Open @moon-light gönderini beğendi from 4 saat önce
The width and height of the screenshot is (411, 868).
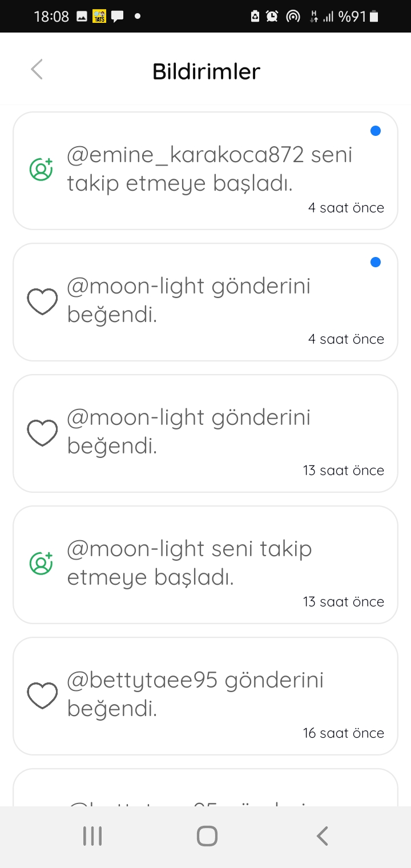205,302
